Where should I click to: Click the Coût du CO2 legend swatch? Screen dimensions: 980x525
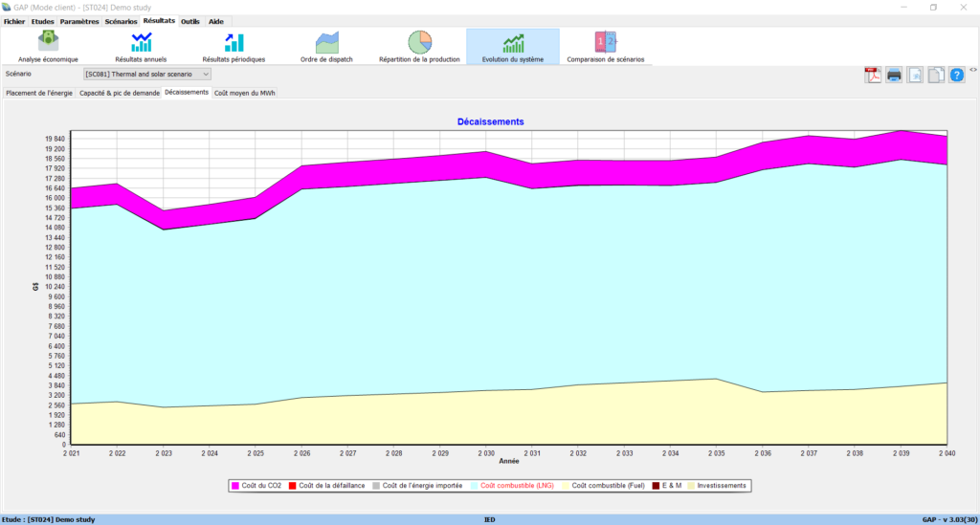pos(234,486)
